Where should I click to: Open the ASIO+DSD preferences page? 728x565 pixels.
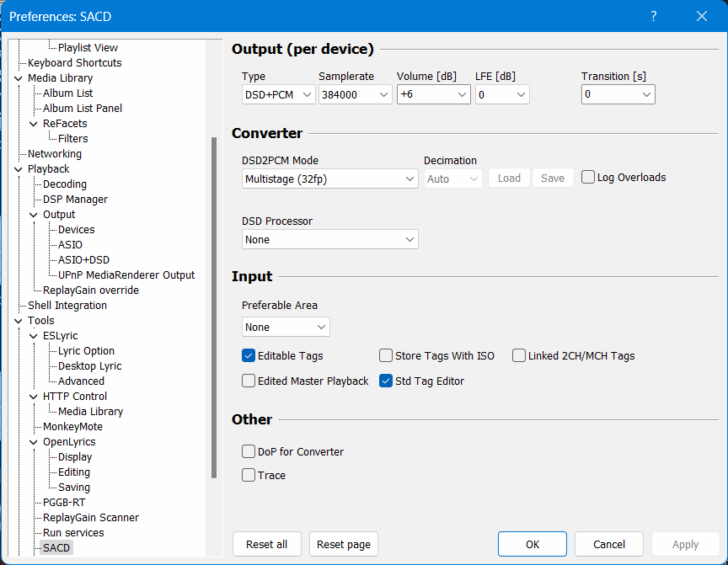pos(83,260)
